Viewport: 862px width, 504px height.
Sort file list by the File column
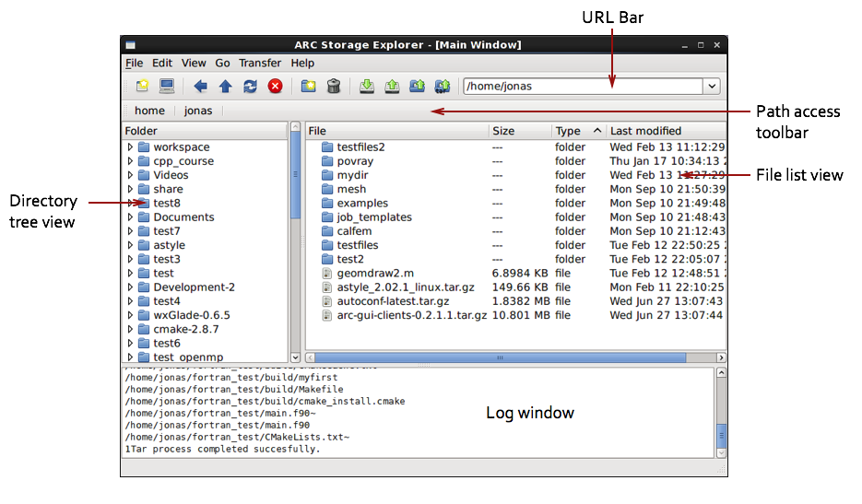coord(397,131)
